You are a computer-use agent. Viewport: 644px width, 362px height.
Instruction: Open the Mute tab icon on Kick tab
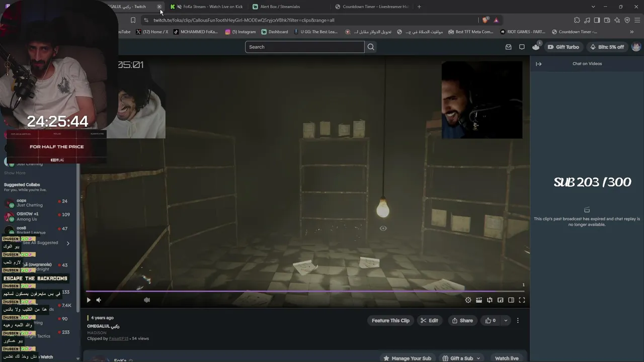click(179, 7)
